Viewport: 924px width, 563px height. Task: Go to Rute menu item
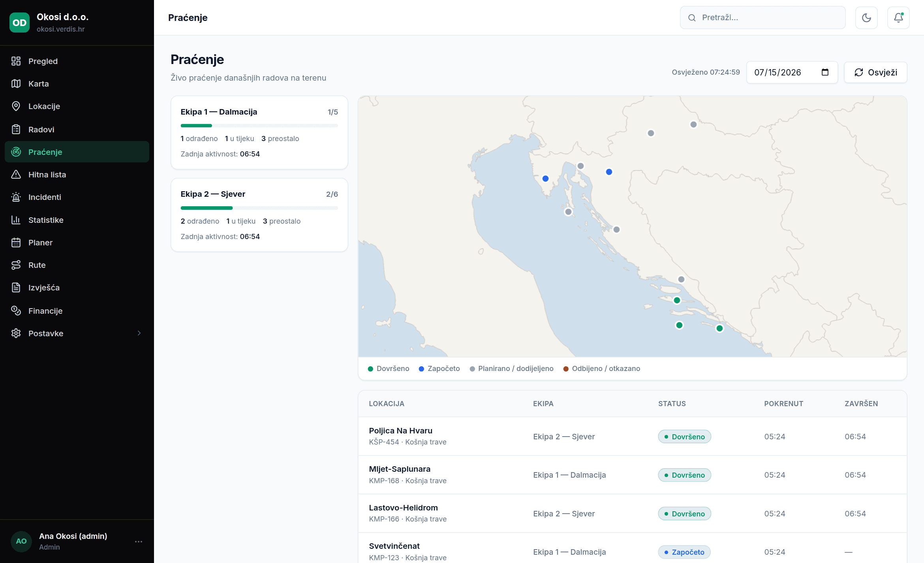77,265
